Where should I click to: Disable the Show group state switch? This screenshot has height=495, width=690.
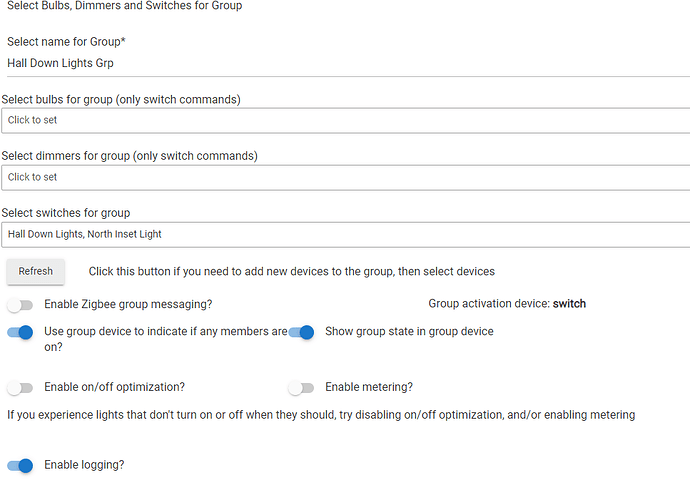[x=301, y=332]
